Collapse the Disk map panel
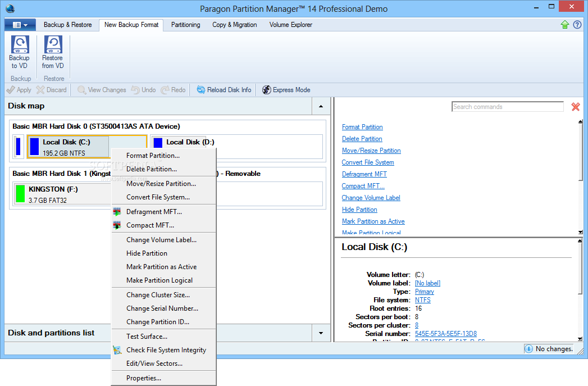Viewport: 588px width, 386px height. tap(321, 106)
